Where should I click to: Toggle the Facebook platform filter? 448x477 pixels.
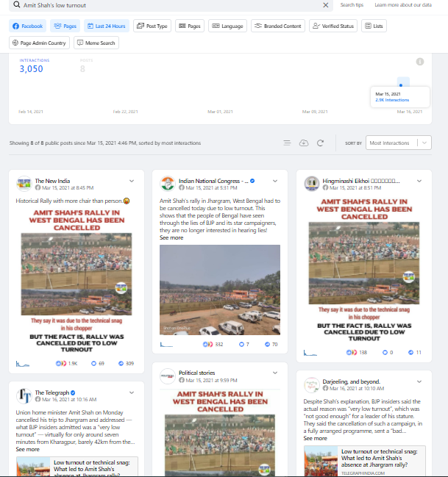pyautogui.click(x=27, y=26)
